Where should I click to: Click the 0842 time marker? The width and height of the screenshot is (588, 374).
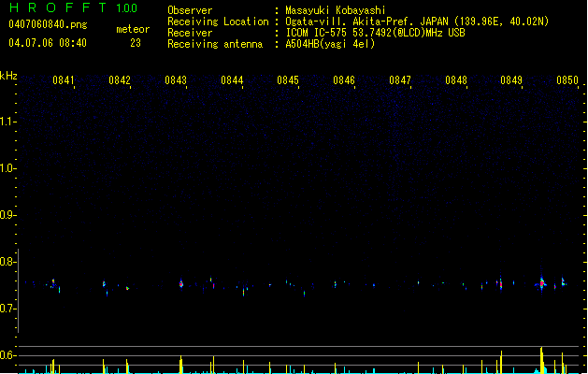[120, 80]
